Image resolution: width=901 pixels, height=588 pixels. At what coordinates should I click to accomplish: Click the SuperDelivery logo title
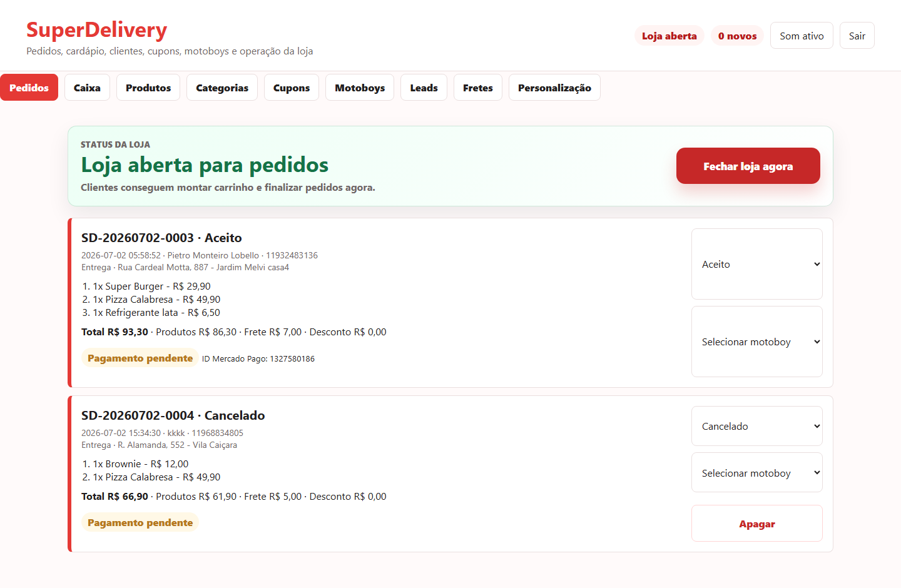pyautogui.click(x=97, y=30)
